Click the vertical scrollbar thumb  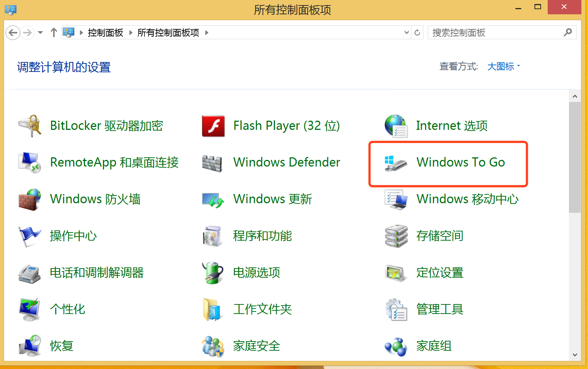point(575,157)
